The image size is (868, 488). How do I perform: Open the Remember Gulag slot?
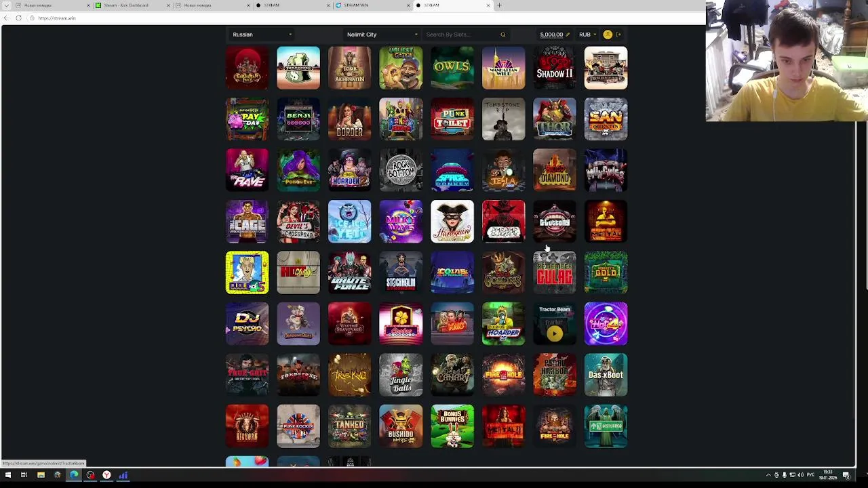click(555, 272)
